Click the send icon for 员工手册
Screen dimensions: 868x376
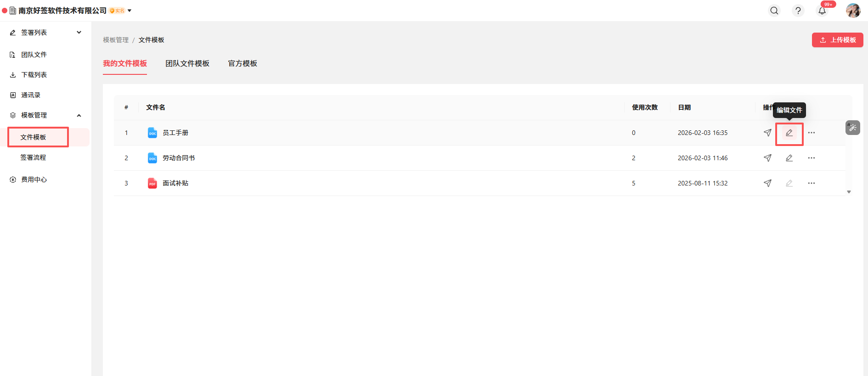(x=767, y=133)
